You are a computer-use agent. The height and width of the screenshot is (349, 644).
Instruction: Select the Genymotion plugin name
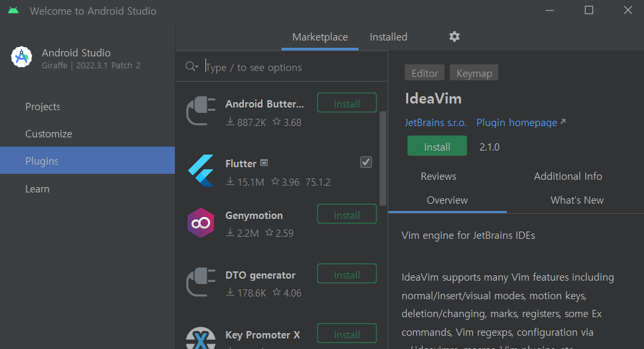tap(254, 216)
